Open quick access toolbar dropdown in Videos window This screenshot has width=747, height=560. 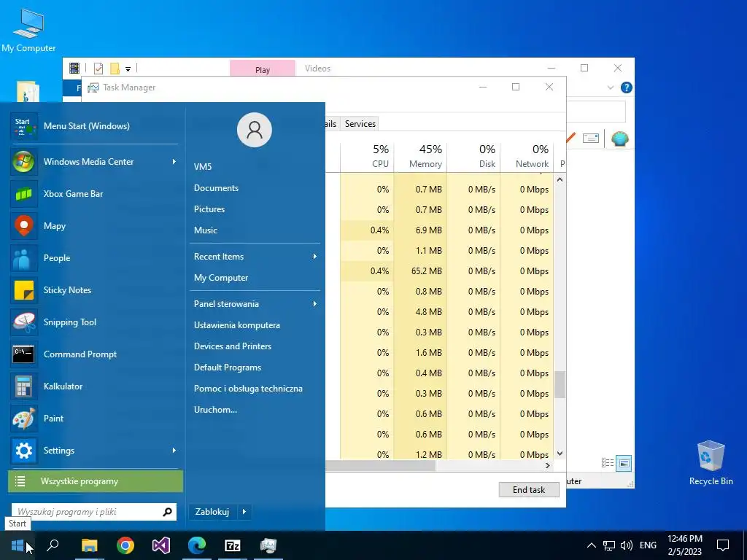point(128,69)
